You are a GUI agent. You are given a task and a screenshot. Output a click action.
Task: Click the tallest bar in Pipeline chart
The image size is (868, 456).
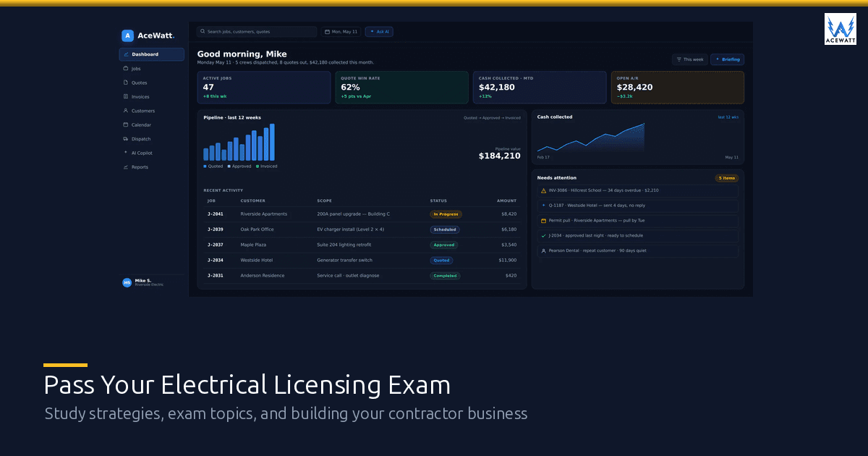[x=272, y=142]
